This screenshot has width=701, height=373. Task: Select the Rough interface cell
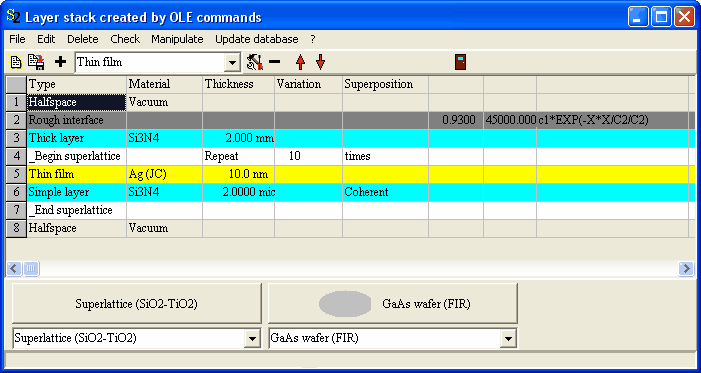coord(77,120)
